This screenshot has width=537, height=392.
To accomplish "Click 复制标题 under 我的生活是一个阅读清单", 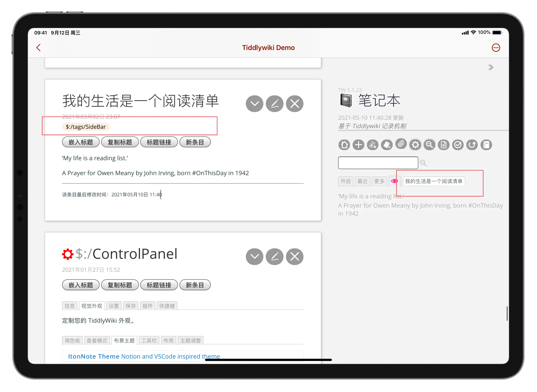I will [x=120, y=142].
